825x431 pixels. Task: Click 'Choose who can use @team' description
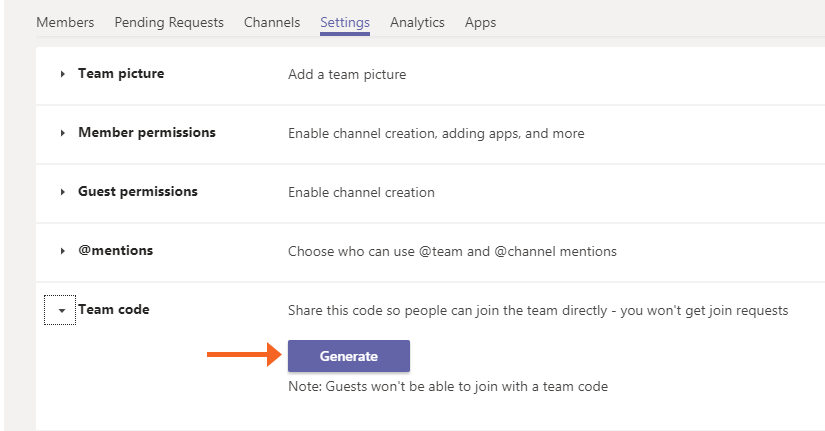452,251
